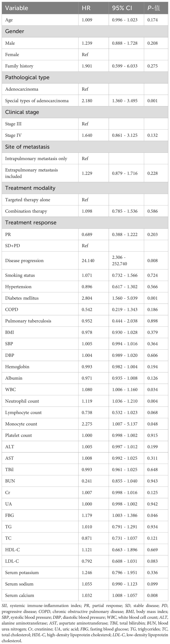Select the Gender section row
This screenshot has height=644, width=170.
point(85,32)
